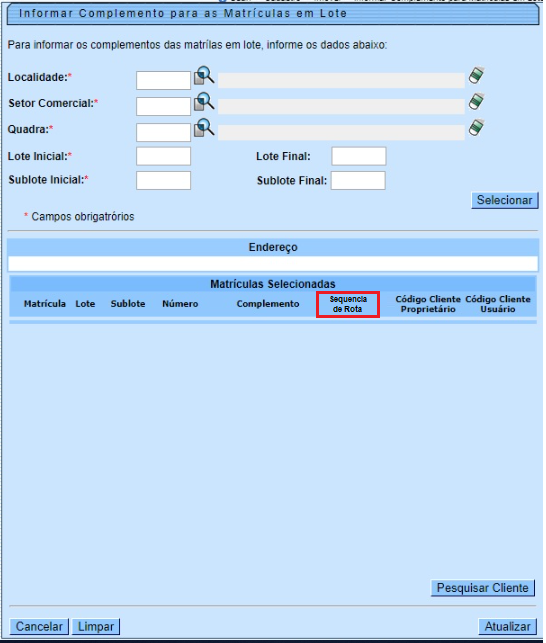546x643 pixels.
Task: Click the Cancelar button
Action: pyautogui.click(x=39, y=626)
